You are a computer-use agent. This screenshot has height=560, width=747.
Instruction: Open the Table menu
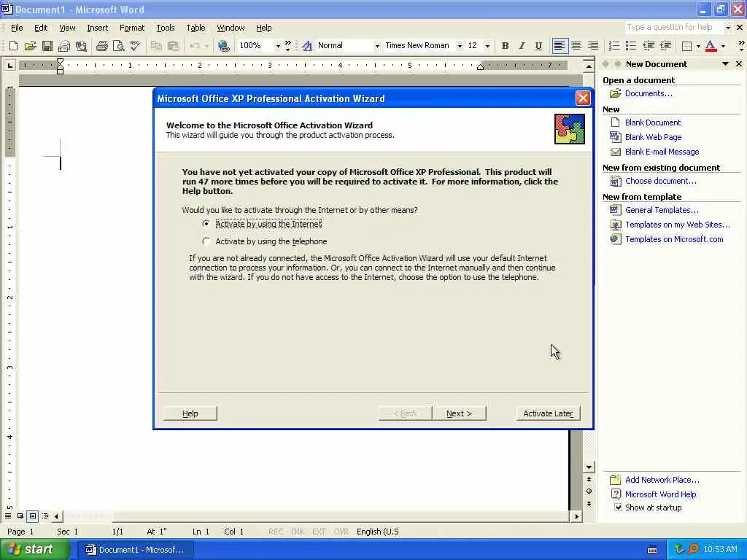(x=196, y=28)
